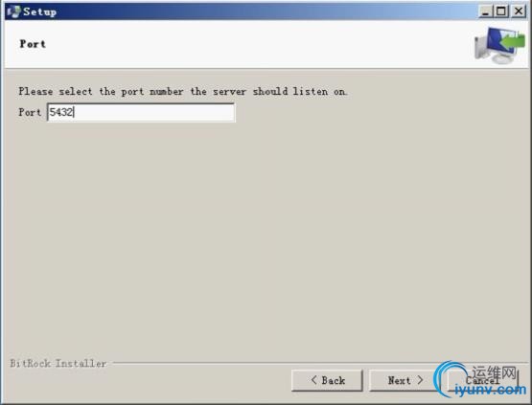
Task: Click the right chevron on the Next button
Action: coord(420,380)
